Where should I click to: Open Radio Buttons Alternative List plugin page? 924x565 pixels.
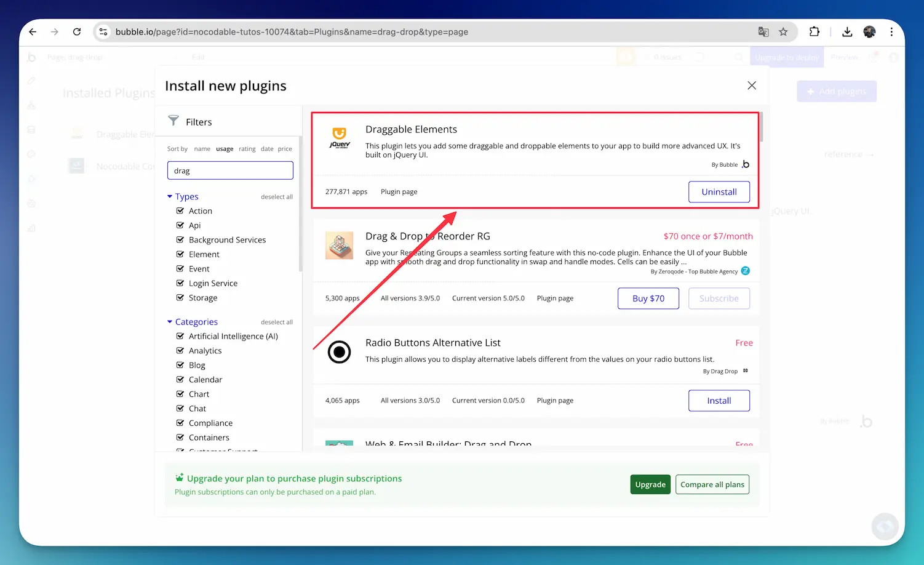555,401
